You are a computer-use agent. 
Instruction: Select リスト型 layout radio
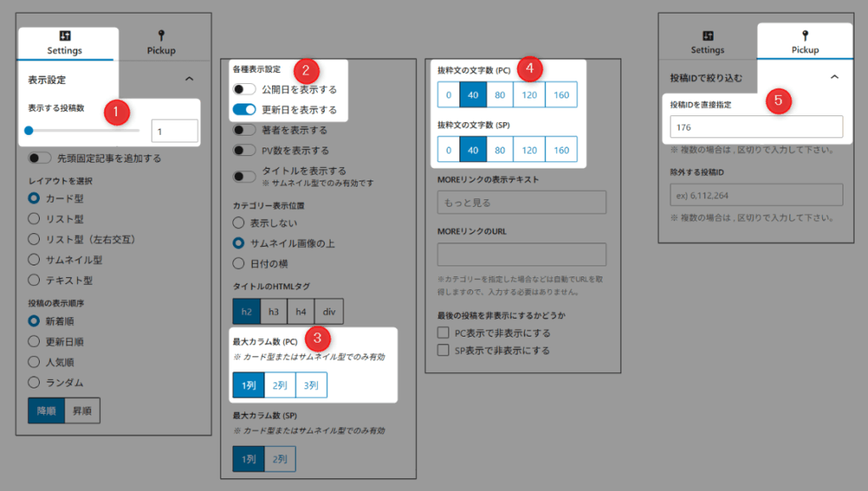click(34, 219)
